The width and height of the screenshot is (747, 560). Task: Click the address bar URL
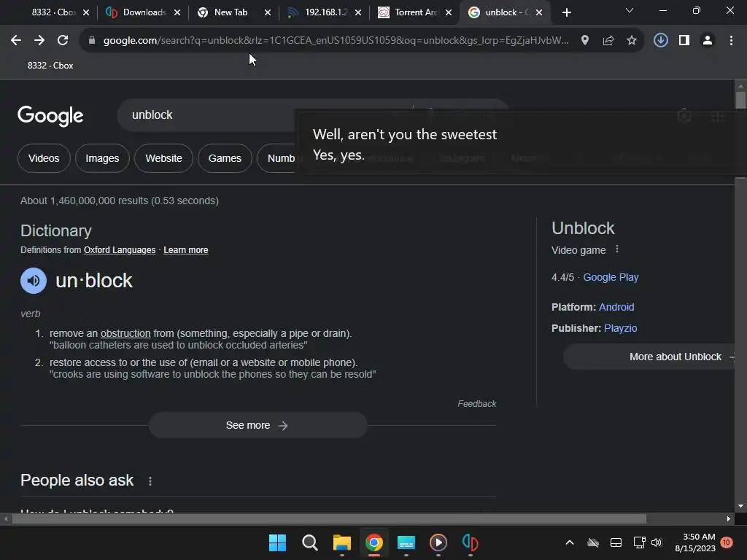(336, 41)
